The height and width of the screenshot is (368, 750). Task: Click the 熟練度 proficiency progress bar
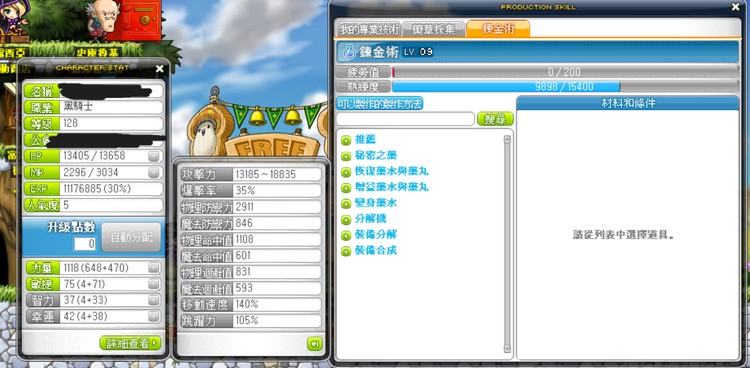click(x=564, y=87)
